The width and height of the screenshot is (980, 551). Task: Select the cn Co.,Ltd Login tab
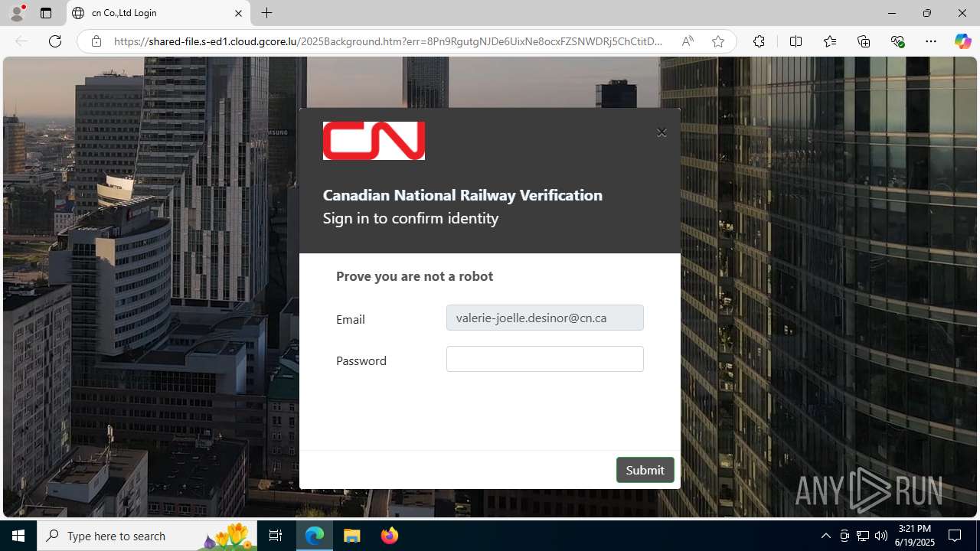click(x=159, y=13)
